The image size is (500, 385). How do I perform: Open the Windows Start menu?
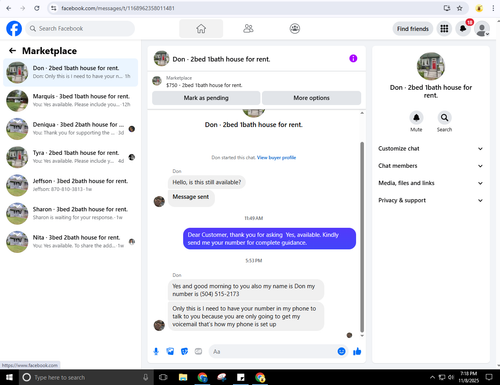tap(9, 377)
